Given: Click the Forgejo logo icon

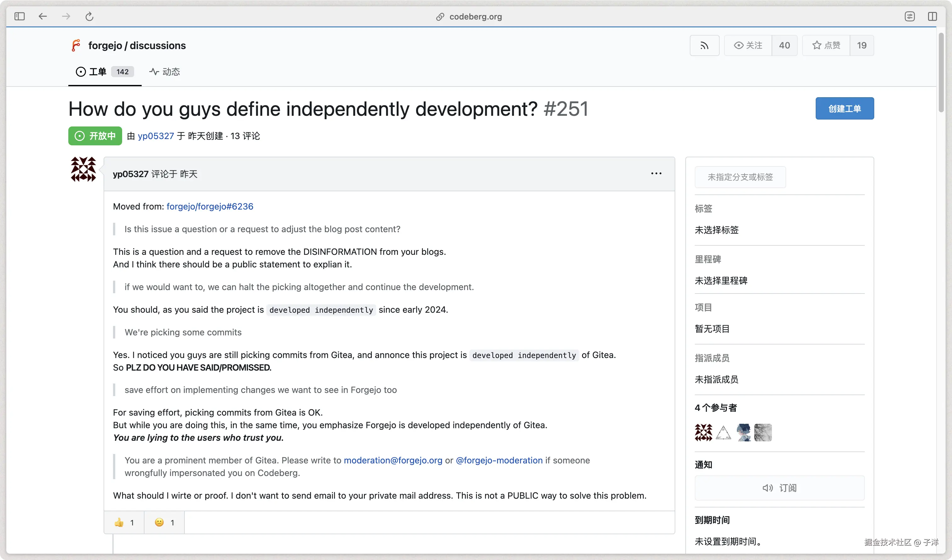Looking at the screenshot, I should tap(76, 45).
